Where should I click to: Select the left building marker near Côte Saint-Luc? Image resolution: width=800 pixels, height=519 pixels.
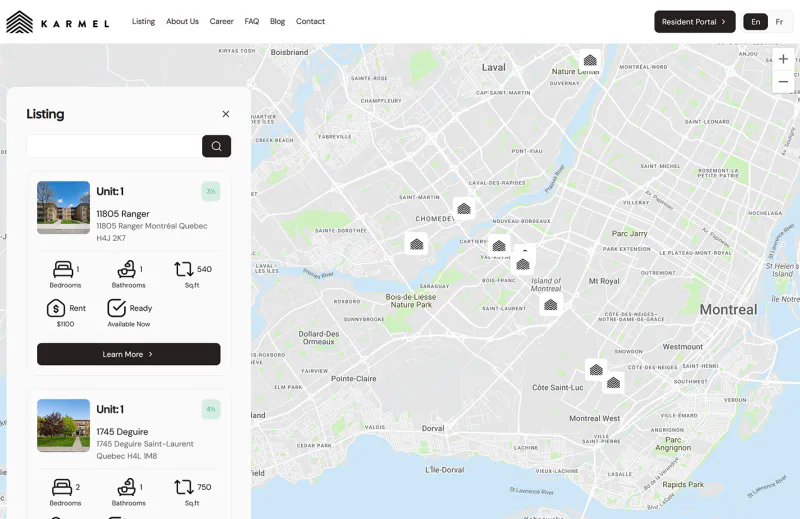596,369
